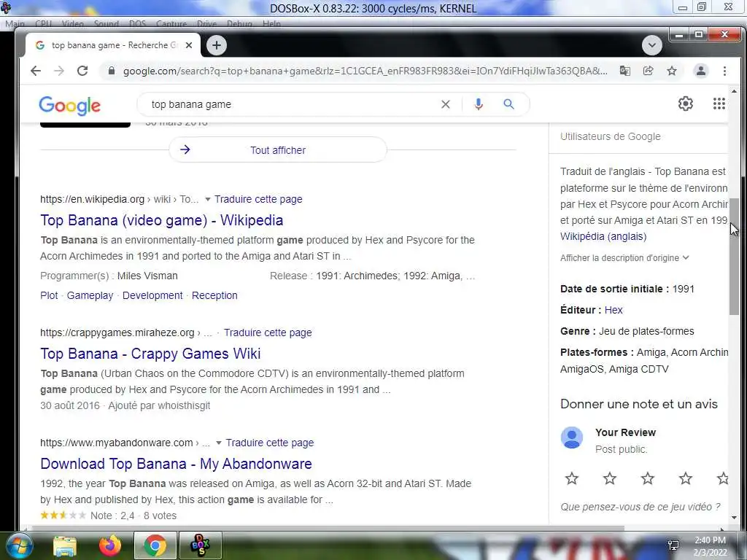The height and width of the screenshot is (560, 747).
Task: Rate two stars in the review section
Action: 610,478
